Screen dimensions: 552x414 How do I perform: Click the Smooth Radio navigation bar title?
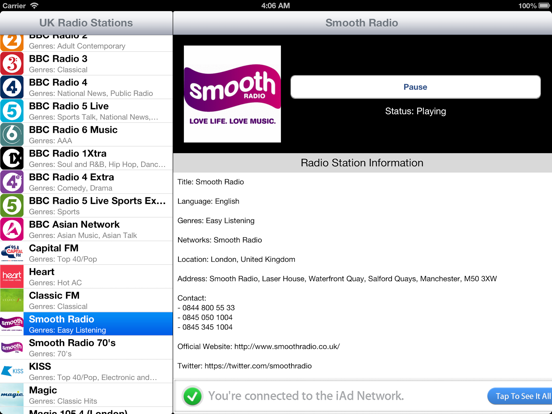pos(362,23)
